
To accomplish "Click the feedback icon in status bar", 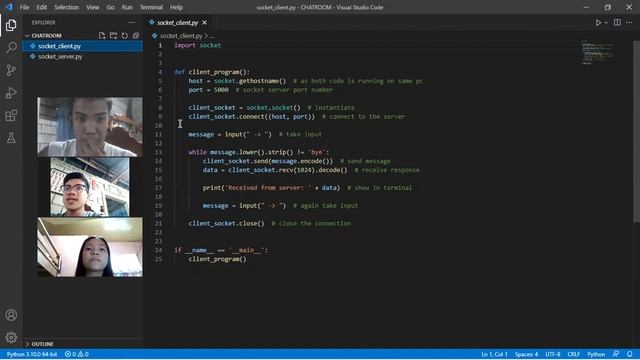I will pyautogui.click(x=616, y=354).
